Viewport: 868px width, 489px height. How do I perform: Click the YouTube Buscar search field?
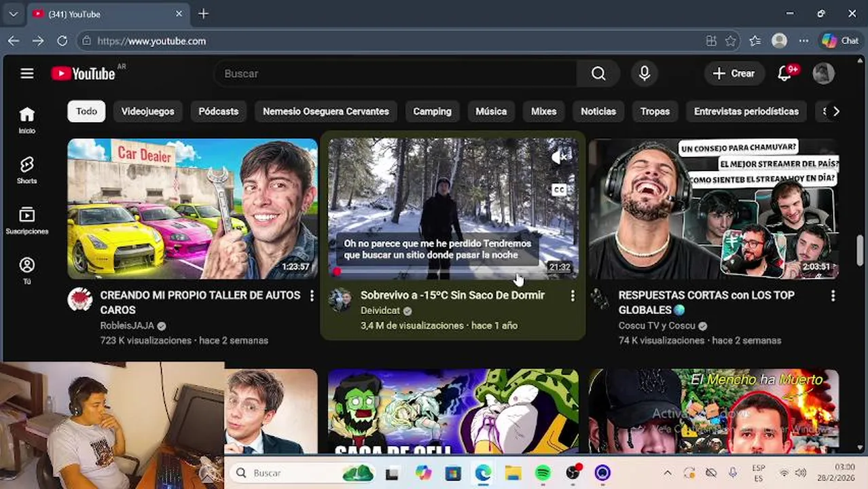click(395, 73)
